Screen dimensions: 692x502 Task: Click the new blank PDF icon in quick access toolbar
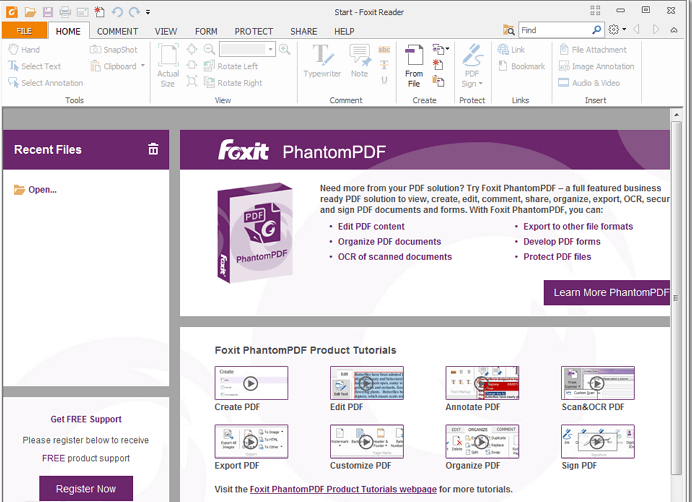100,12
